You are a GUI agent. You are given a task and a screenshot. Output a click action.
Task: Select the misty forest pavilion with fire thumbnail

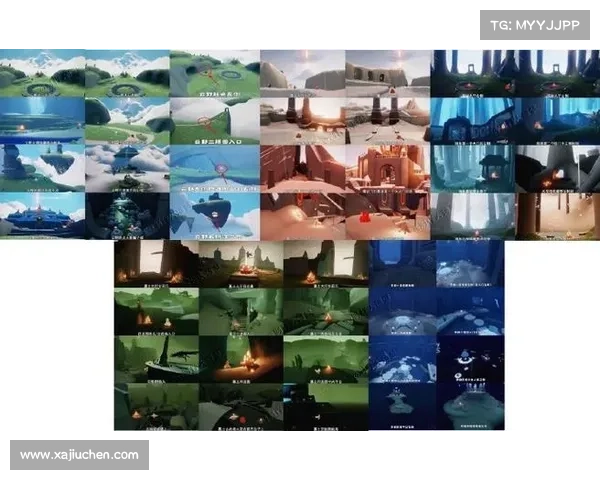[474, 167]
